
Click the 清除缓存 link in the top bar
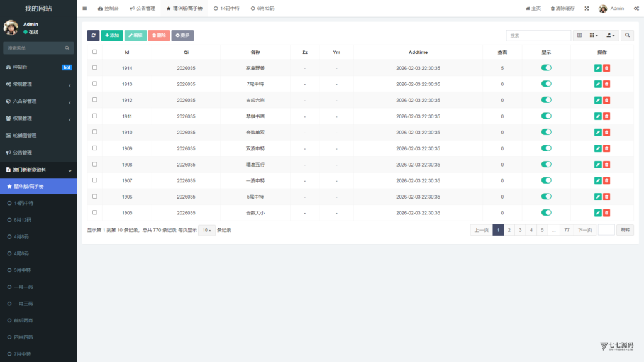coord(562,9)
